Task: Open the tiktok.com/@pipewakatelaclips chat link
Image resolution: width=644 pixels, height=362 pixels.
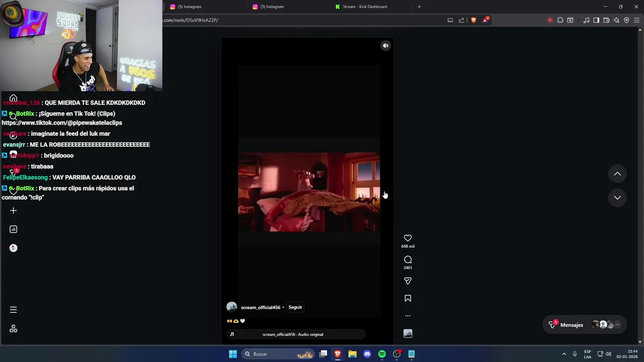Action: 62,123
